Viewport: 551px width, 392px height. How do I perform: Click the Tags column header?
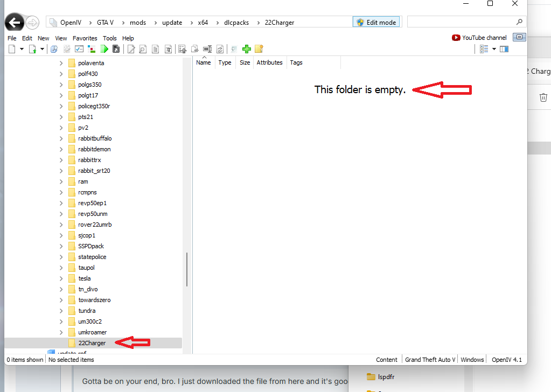[x=296, y=62]
